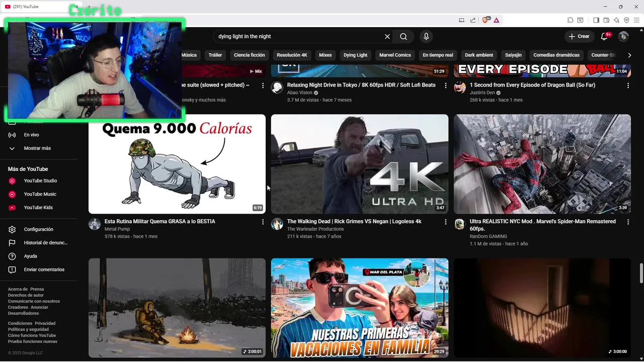
Task: Open options menu for Esta Rutina Militar video
Action: tap(263, 222)
